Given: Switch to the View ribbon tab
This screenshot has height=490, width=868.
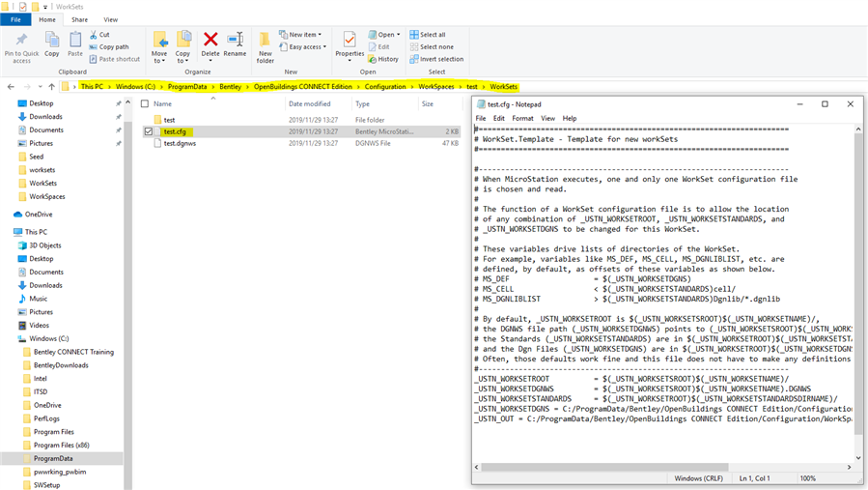Looking at the screenshot, I should pos(111,19).
